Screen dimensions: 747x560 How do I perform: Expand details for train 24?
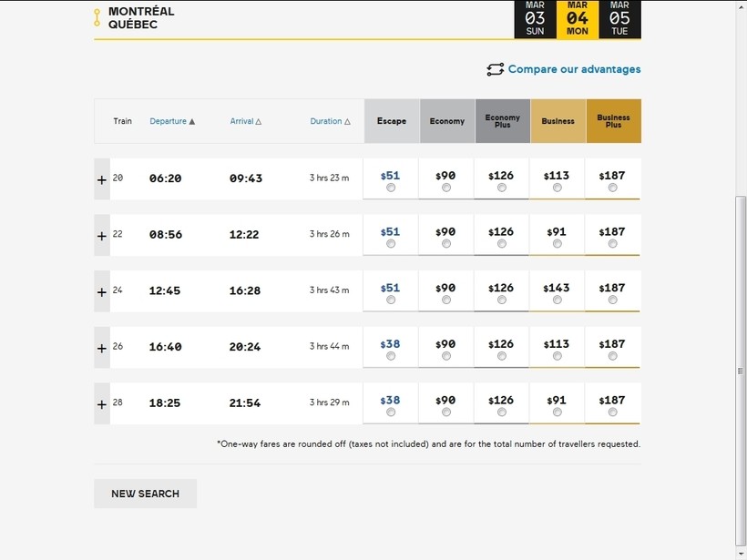pyautogui.click(x=102, y=291)
